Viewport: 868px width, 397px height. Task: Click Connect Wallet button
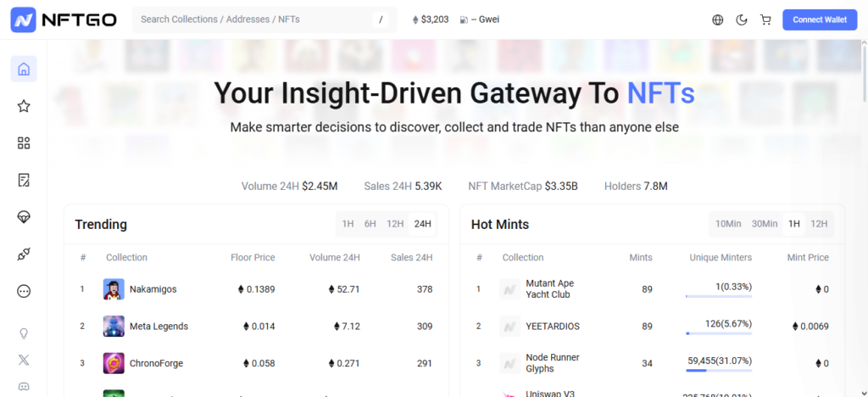pos(820,20)
